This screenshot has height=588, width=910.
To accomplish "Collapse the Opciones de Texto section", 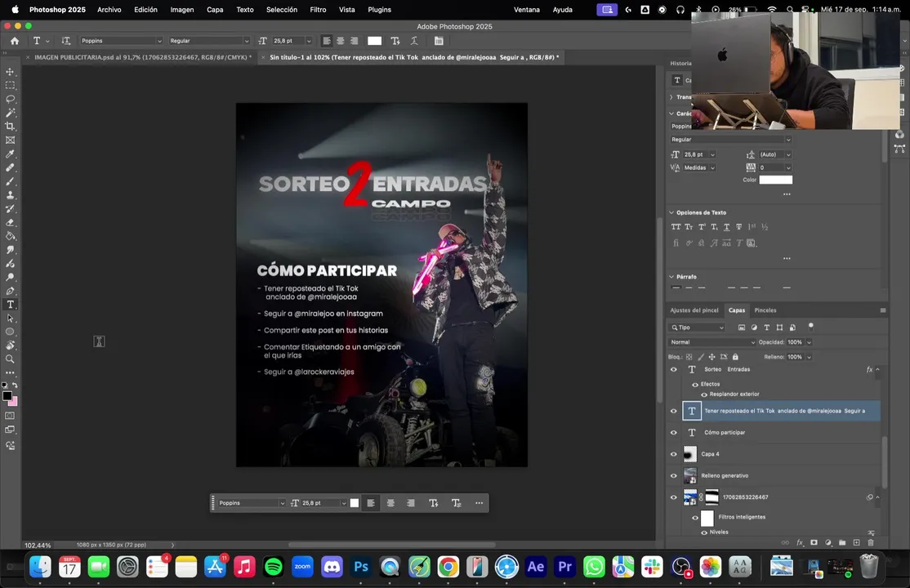I will [671, 212].
